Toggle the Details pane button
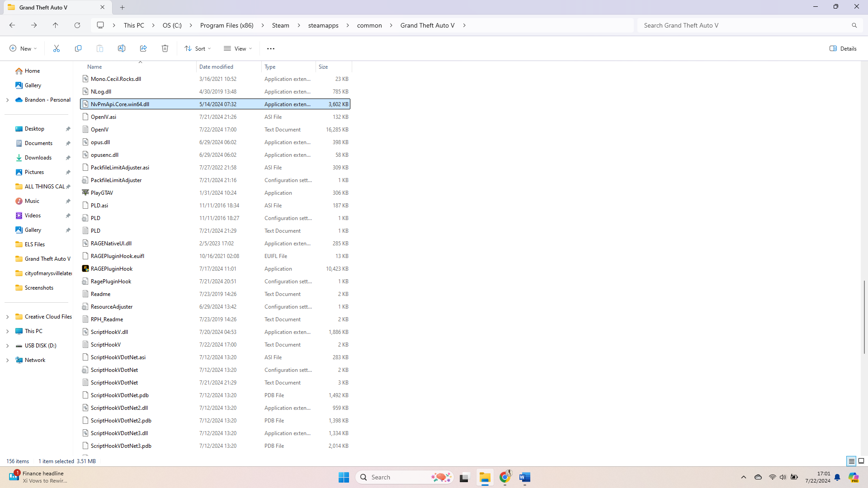 843,48
